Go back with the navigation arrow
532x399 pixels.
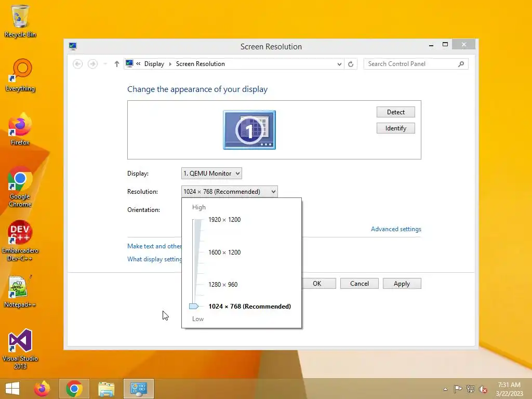(78, 64)
